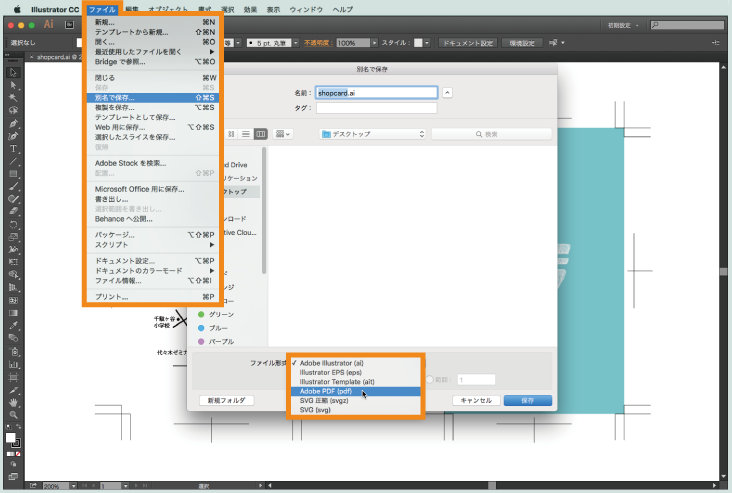The image size is (732, 493).
Task: Click the 検索 search field in save dialog
Action: 492,134
